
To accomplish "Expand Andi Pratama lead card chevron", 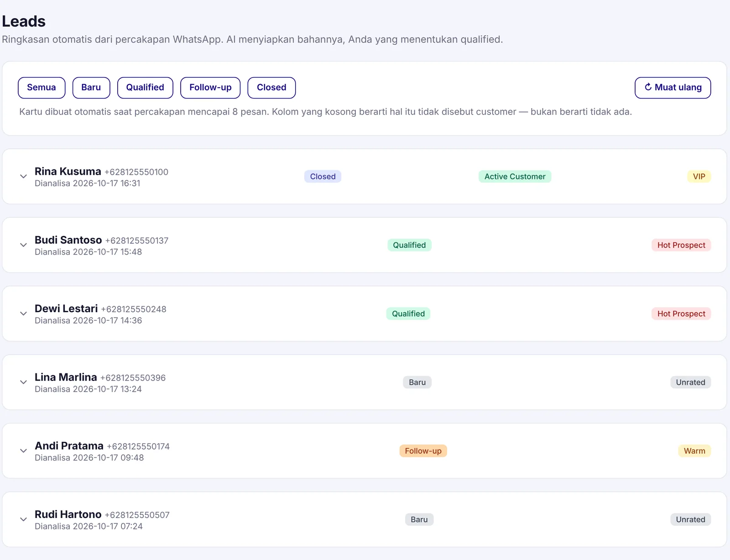I will (x=23, y=451).
